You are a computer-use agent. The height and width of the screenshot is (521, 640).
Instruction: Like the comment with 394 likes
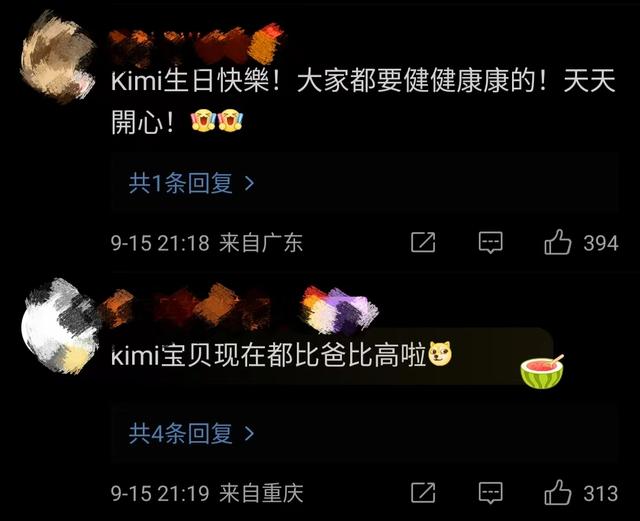pyautogui.click(x=558, y=242)
